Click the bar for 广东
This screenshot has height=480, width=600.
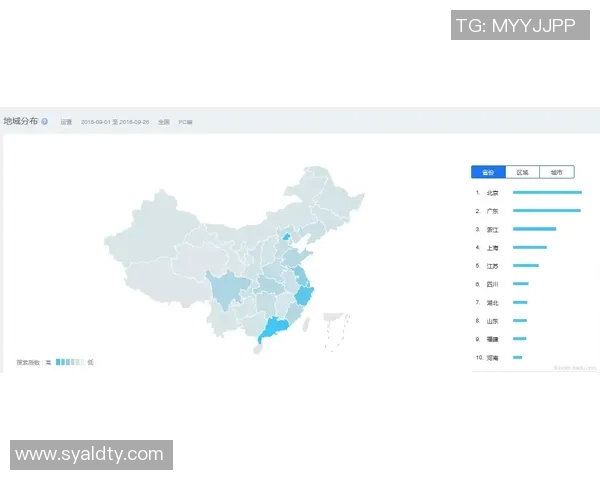tap(547, 211)
